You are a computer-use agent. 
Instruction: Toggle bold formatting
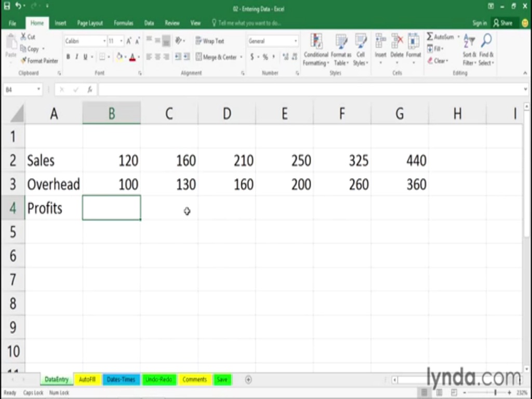point(68,57)
